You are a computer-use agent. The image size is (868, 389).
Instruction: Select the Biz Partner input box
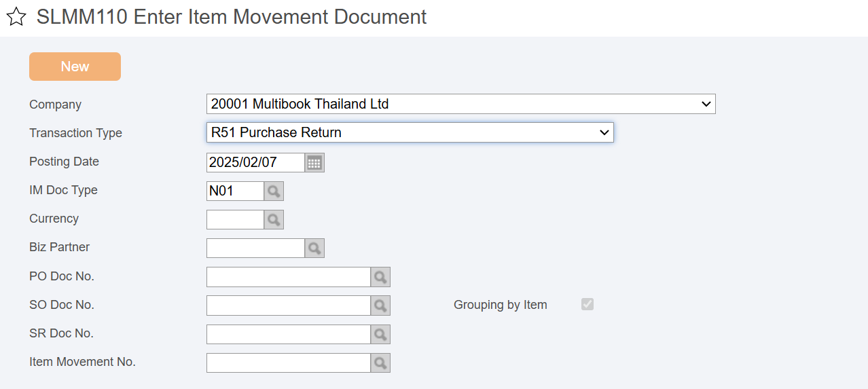click(x=255, y=248)
